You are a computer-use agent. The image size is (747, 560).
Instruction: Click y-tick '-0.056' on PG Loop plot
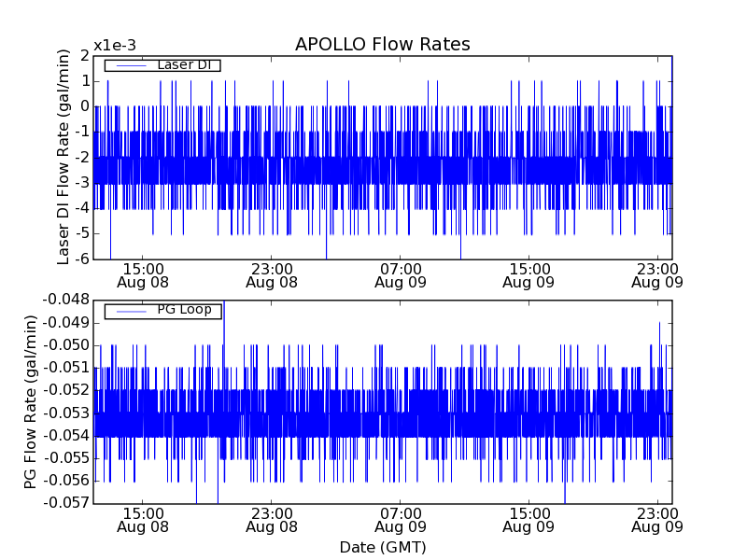66,481
